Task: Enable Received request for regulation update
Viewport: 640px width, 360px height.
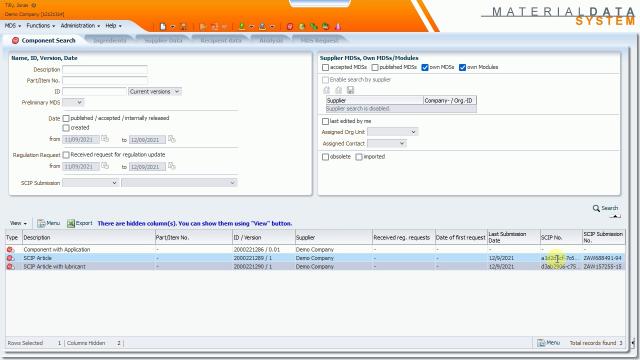Action: tap(66, 155)
